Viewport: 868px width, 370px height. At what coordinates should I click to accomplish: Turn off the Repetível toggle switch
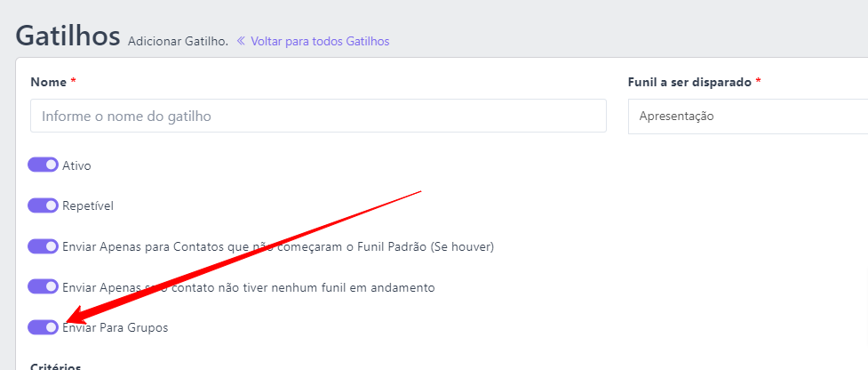tap(44, 205)
